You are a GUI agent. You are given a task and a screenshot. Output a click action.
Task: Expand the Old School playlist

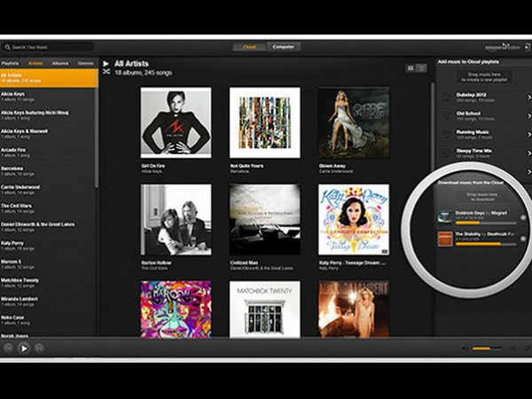[x=528, y=116]
